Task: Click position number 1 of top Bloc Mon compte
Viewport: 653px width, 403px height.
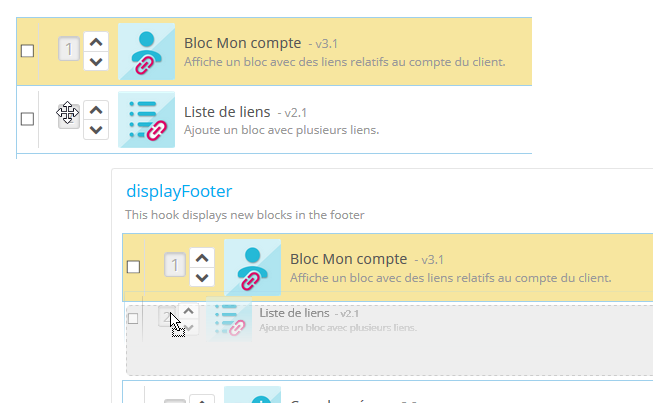Action: pyautogui.click(x=69, y=49)
